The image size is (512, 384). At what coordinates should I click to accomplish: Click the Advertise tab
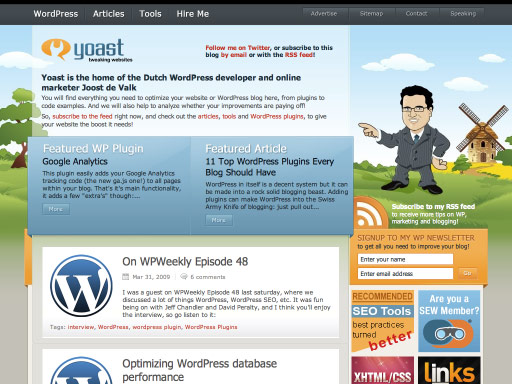tap(324, 14)
